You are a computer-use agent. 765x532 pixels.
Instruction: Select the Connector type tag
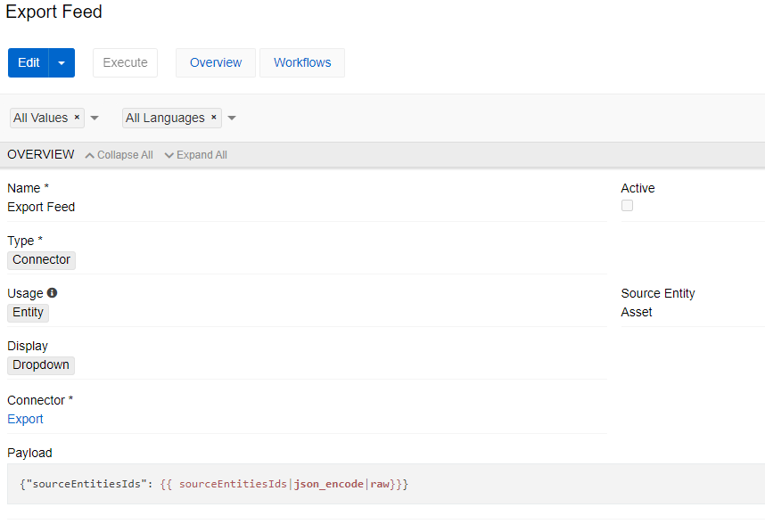point(41,260)
